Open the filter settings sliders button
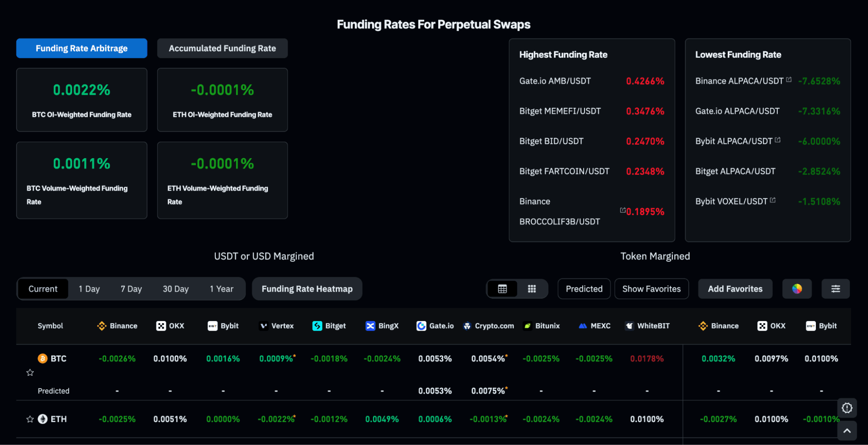 click(835, 289)
